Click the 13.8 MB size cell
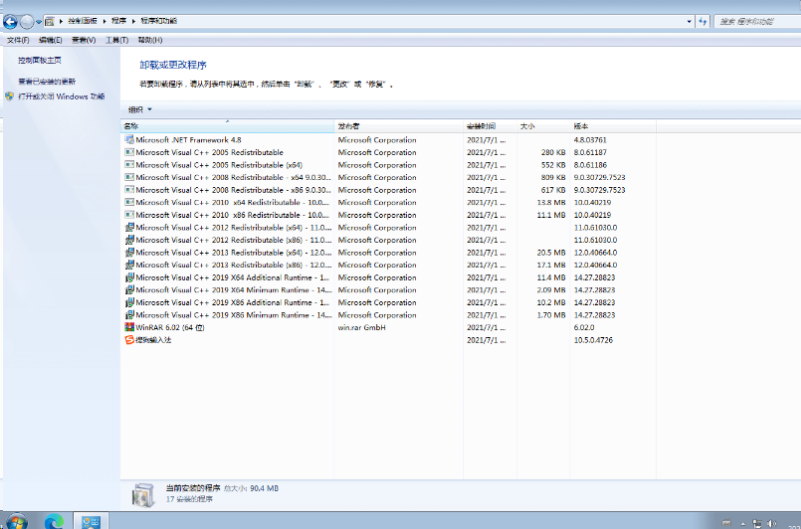Image resolution: width=801 pixels, height=529 pixels. coord(551,202)
